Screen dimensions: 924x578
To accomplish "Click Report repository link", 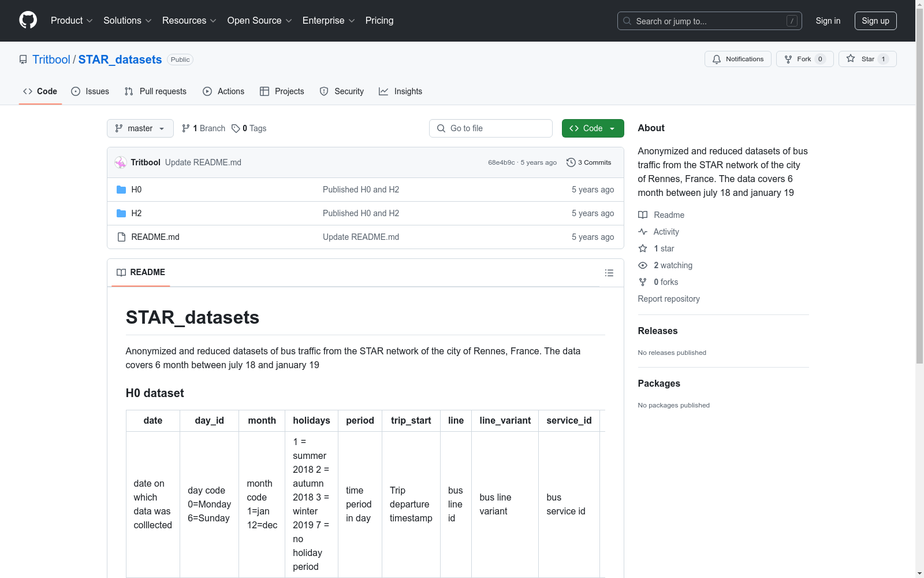I will point(669,299).
